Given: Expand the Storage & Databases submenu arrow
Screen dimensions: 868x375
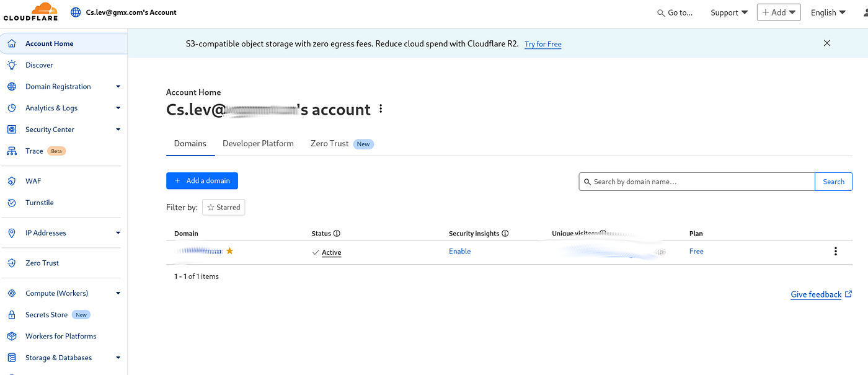Looking at the screenshot, I should point(118,358).
